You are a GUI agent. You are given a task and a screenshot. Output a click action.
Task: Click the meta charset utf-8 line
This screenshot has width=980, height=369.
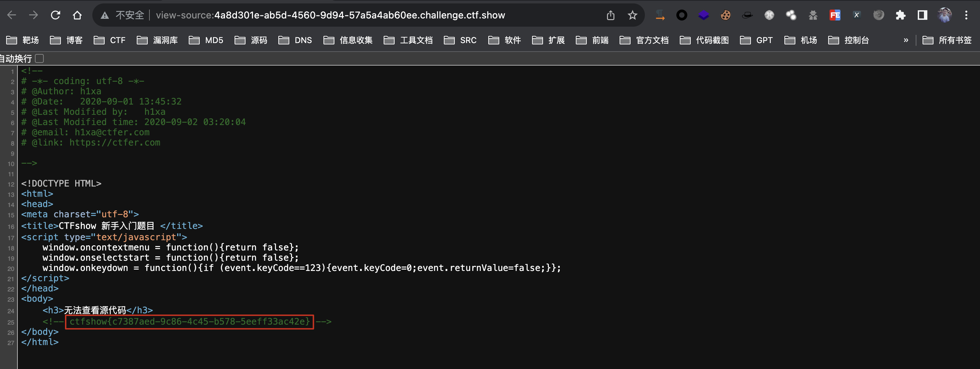click(80, 214)
